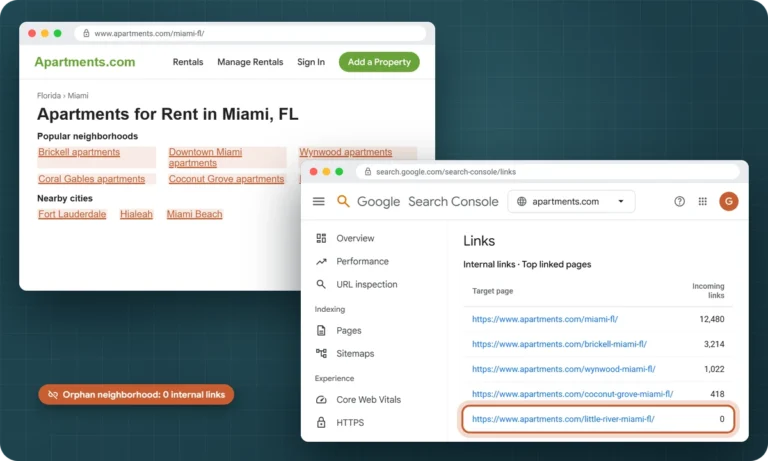The image size is (768, 461).
Task: Open the Miami Beach nearby city link
Action: 194,215
